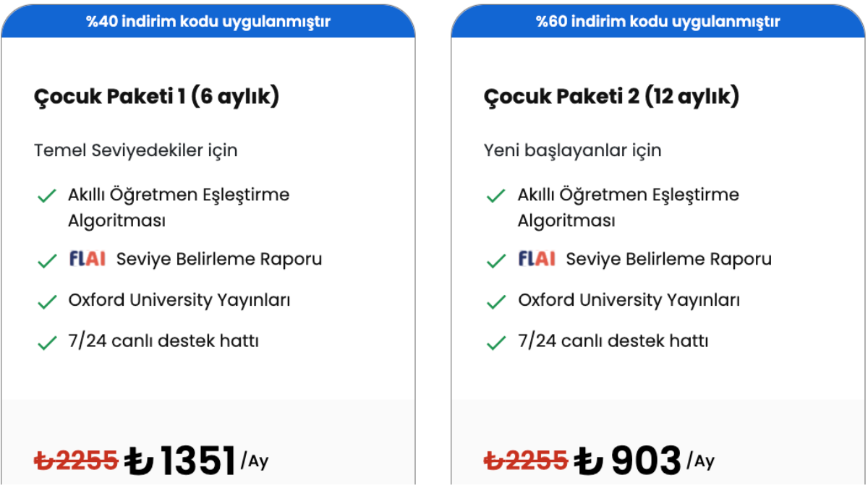Click the 903 /Ay discounted price
The height and width of the screenshot is (488, 868).
[644, 461]
